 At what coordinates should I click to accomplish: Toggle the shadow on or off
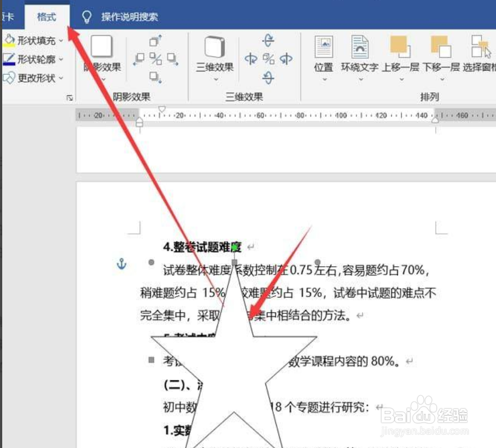coord(157,57)
